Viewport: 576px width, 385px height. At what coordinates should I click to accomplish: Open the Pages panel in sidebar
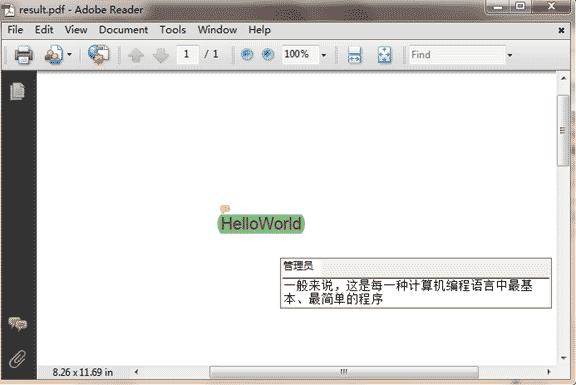pos(17,91)
